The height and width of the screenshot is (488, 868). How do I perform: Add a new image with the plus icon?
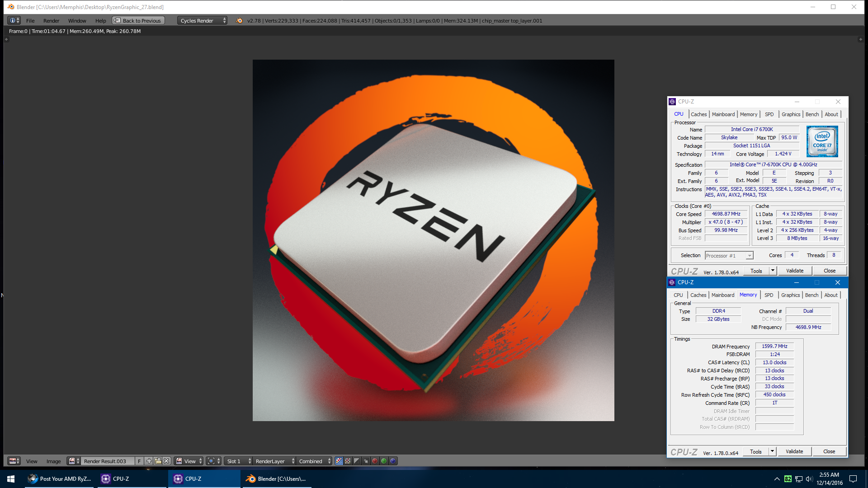(x=149, y=461)
